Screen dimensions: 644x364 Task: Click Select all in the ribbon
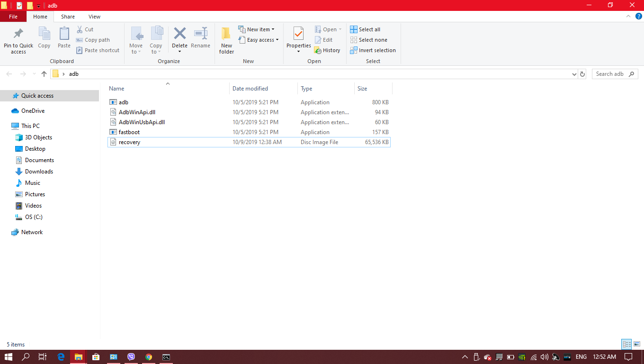[365, 29]
